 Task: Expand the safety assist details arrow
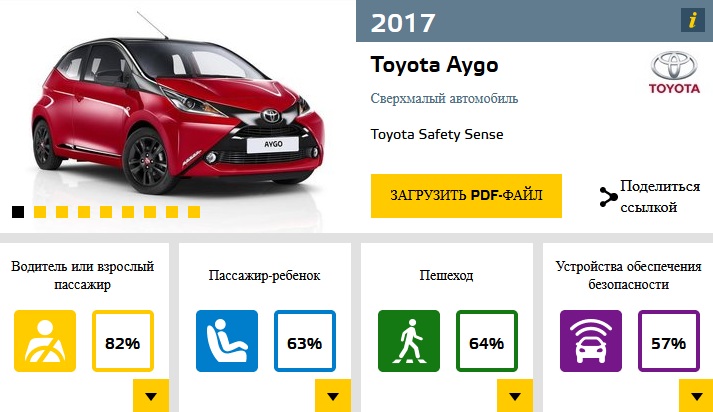point(696,396)
